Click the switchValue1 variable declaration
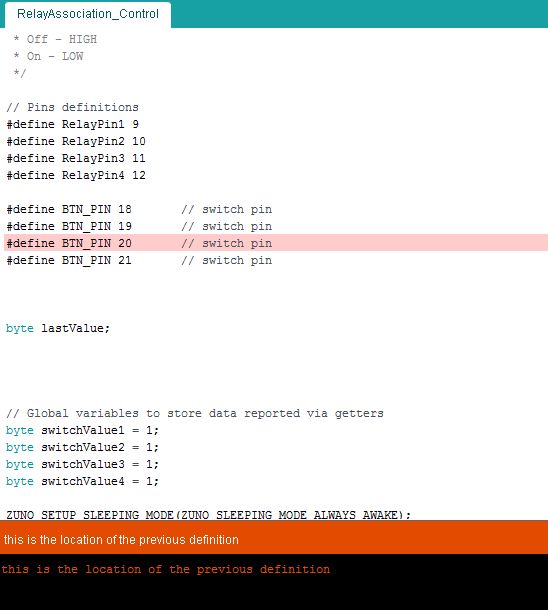The image size is (548, 610). point(82,430)
